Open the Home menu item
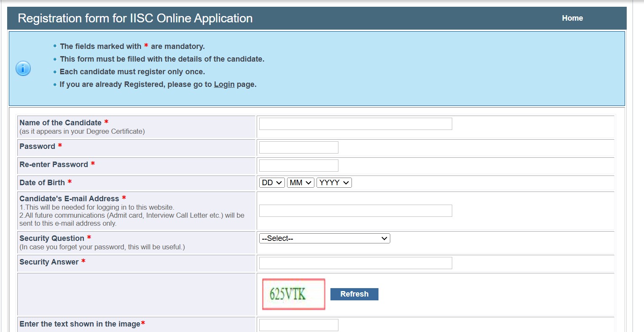 point(572,18)
